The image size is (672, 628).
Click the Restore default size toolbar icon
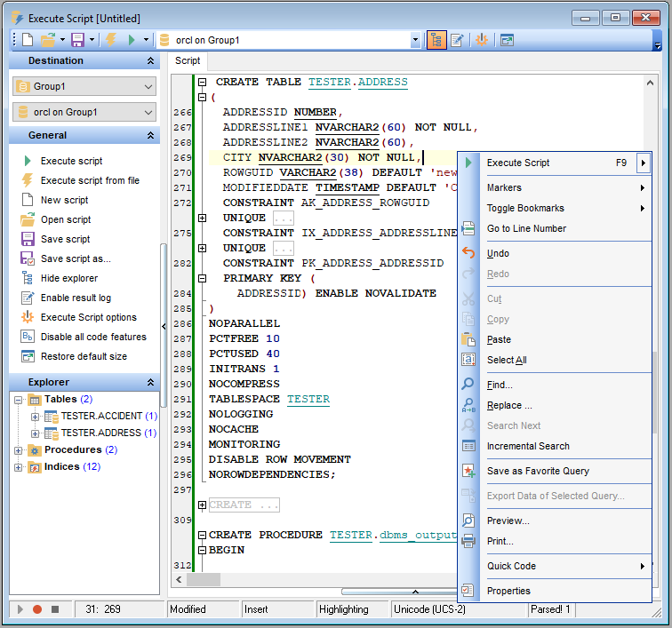click(x=507, y=40)
